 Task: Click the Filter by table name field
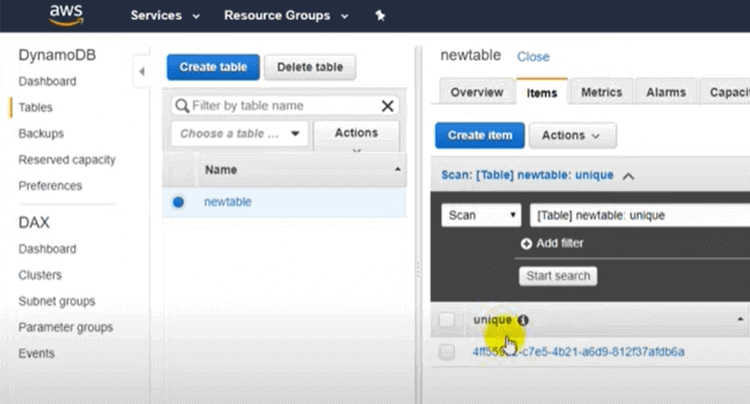pyautogui.click(x=285, y=106)
